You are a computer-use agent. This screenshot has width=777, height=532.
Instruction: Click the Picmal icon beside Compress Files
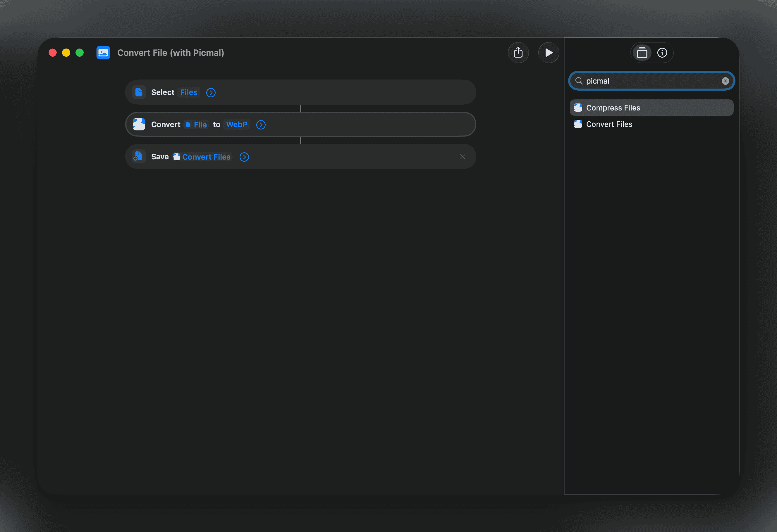pos(578,108)
